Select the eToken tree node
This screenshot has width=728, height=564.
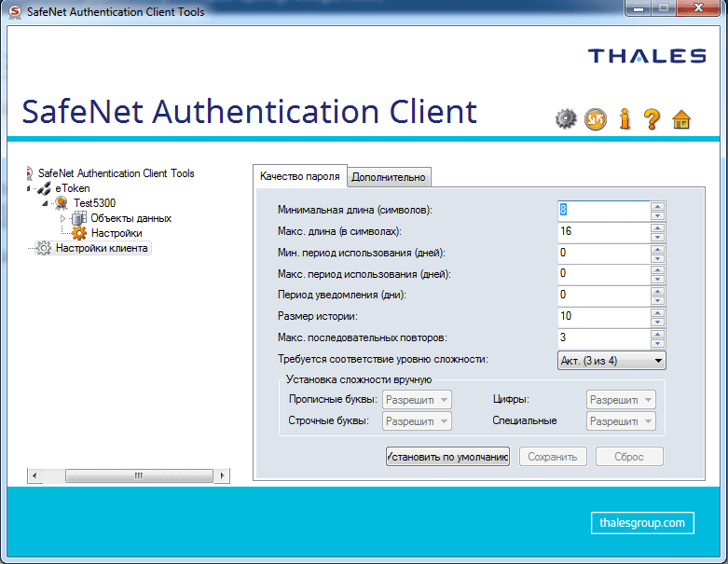73,188
